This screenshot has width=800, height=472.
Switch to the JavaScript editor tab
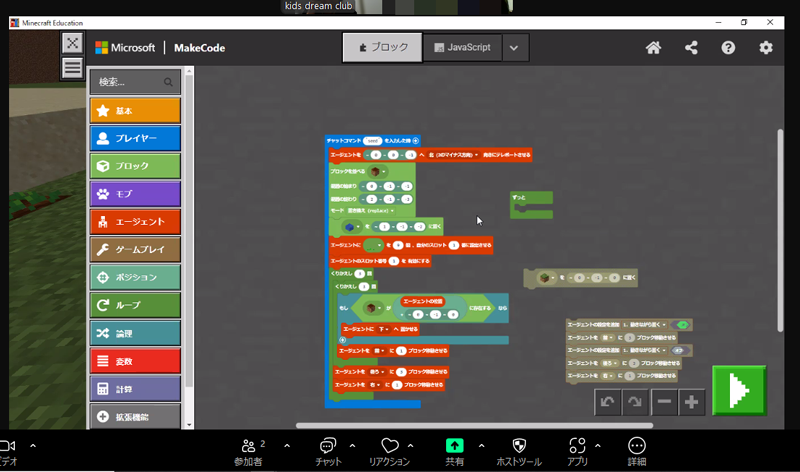[462, 47]
